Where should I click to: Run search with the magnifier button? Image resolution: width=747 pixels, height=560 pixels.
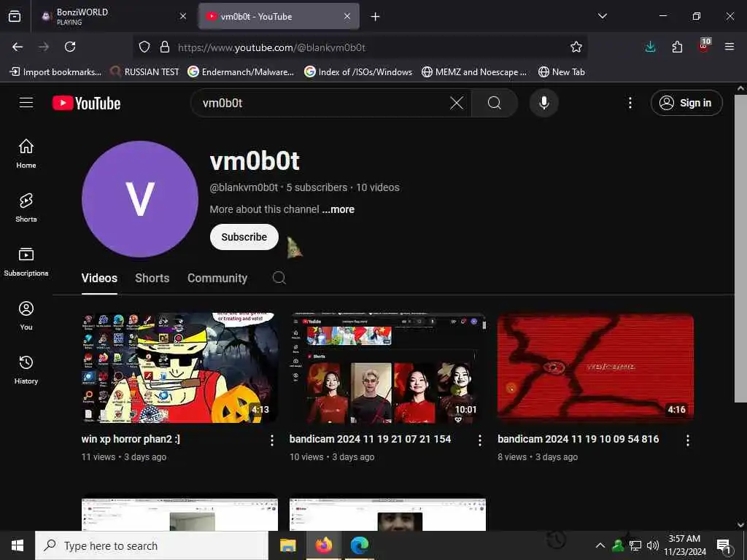point(495,103)
